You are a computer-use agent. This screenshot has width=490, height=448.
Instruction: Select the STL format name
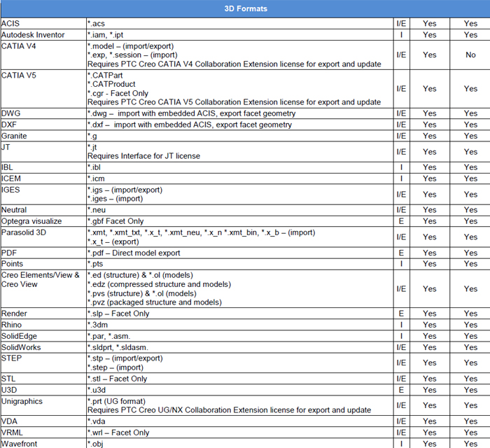point(8,379)
